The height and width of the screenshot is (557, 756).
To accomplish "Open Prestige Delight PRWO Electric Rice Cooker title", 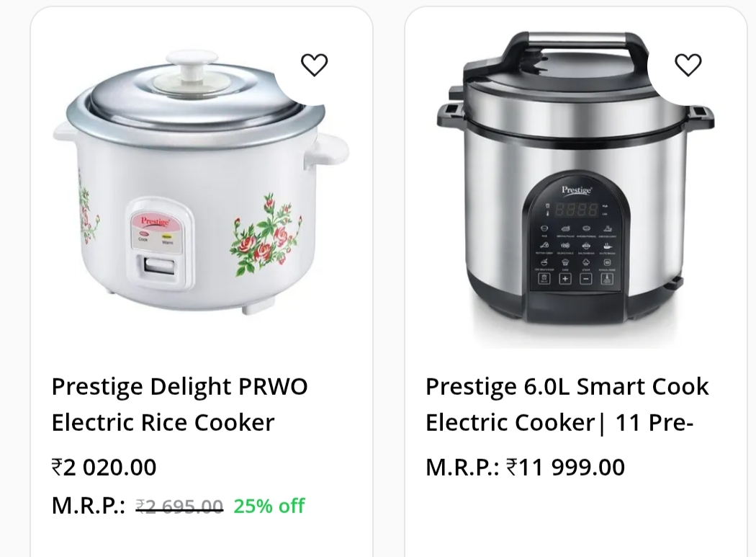I will coord(179,404).
